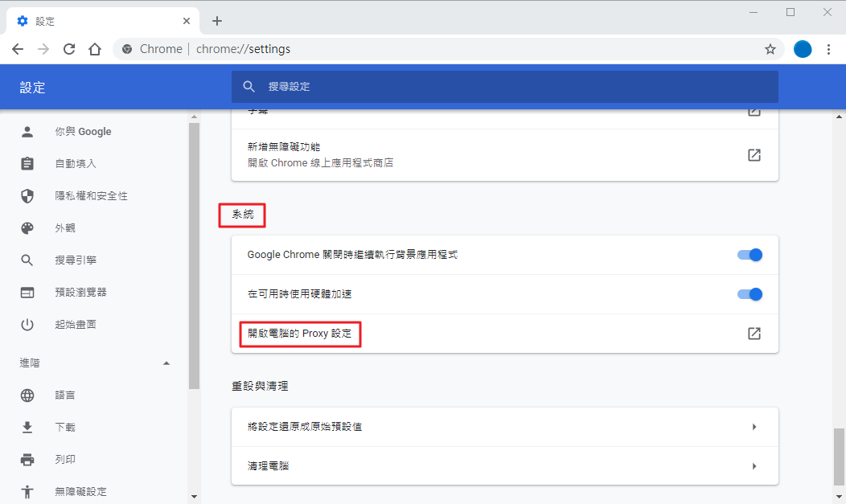Expand 清理電腦 arrow
The height and width of the screenshot is (504, 846).
pyautogui.click(x=754, y=466)
